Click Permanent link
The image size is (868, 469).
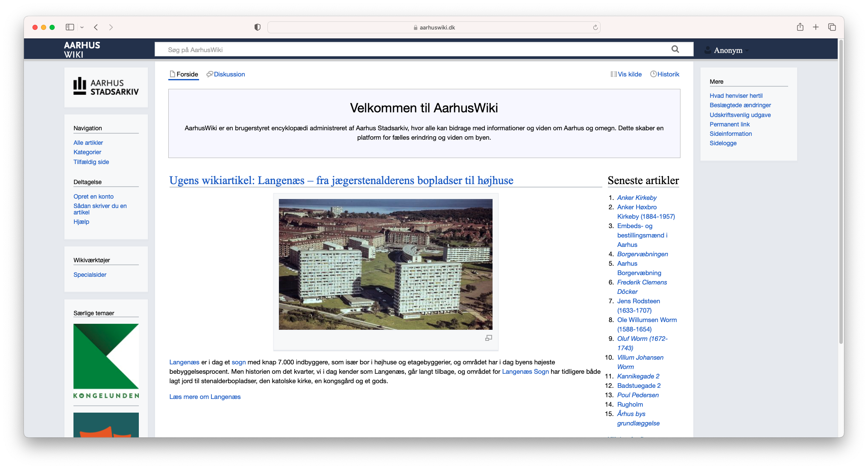point(730,124)
